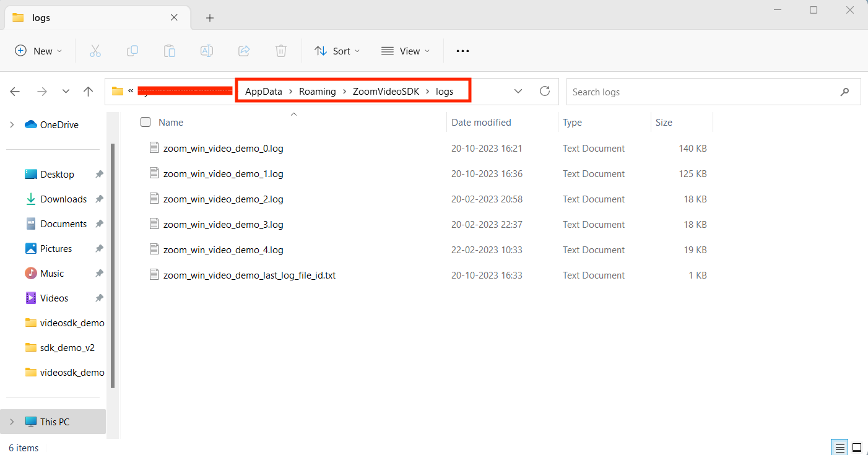Click the Rename icon in toolbar
Image resolution: width=868 pixels, height=455 pixels.
(207, 51)
